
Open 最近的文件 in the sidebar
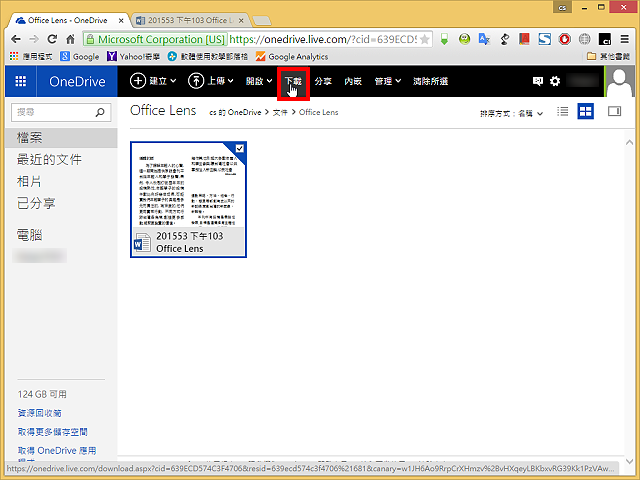tap(49, 160)
